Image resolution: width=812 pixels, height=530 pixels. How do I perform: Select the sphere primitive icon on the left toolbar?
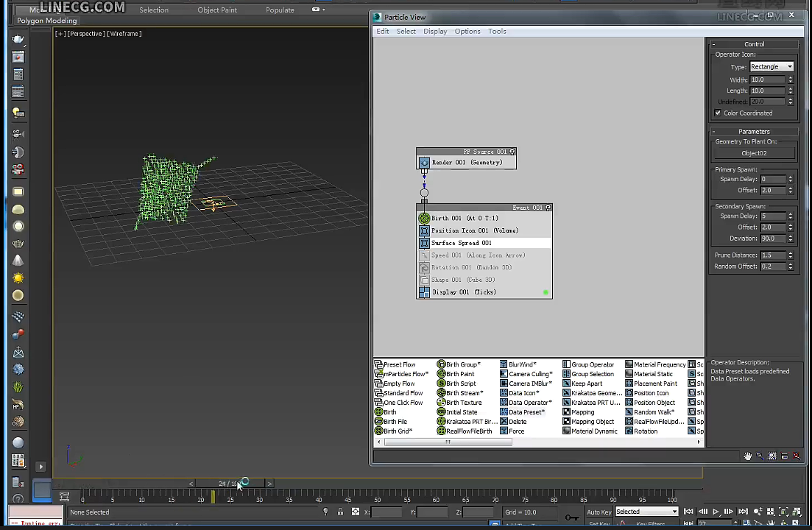coord(18,225)
